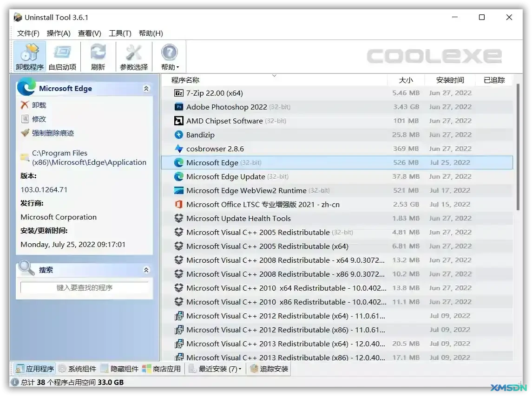Viewport: 532px width, 396px height.
Task: Click the 修改 modify icon in sidebar
Action: pos(25,119)
